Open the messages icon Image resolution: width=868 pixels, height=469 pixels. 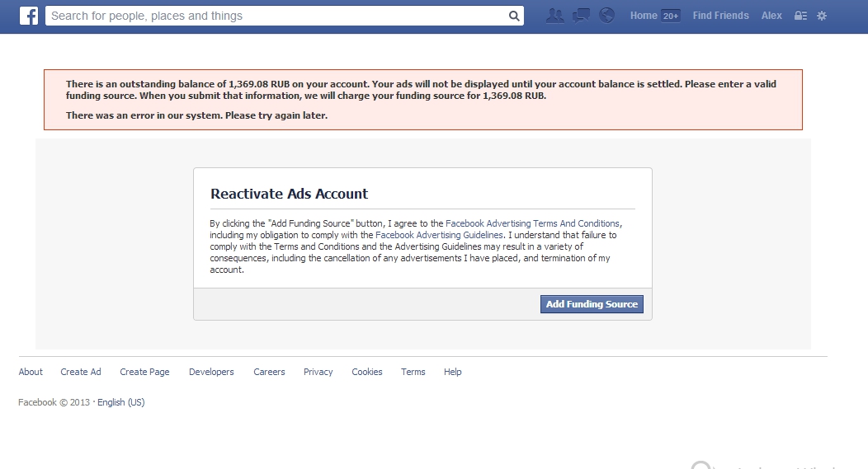click(581, 16)
